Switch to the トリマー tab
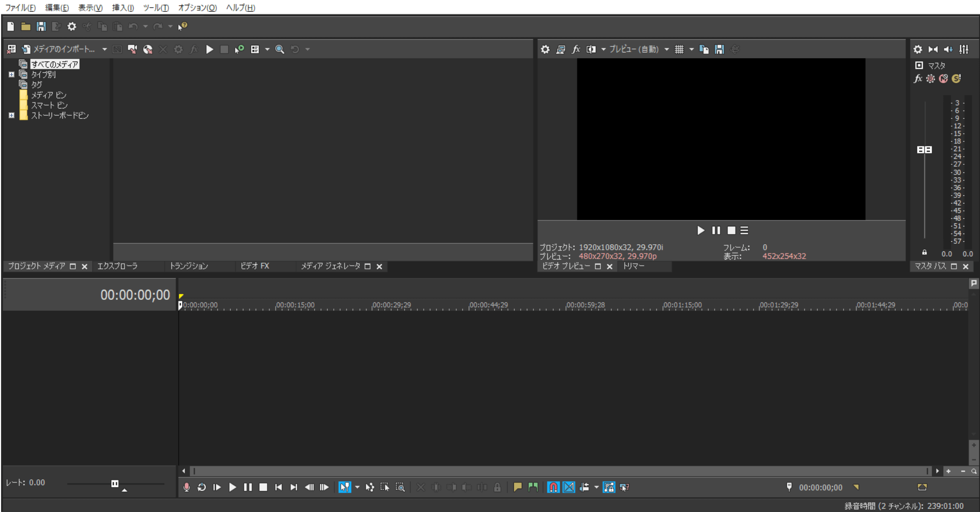Viewport: 980px width, 512px height. (x=634, y=266)
